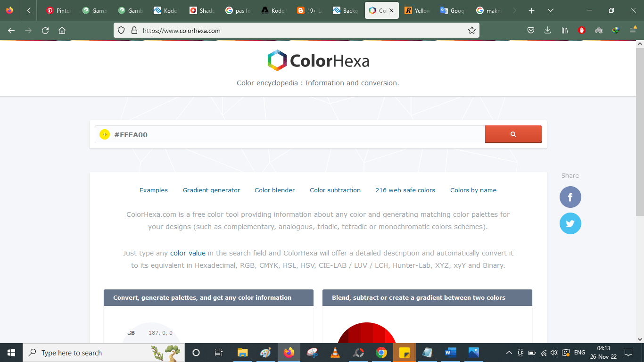Open the Color blender link
Image resolution: width=644 pixels, height=362 pixels.
click(x=275, y=190)
